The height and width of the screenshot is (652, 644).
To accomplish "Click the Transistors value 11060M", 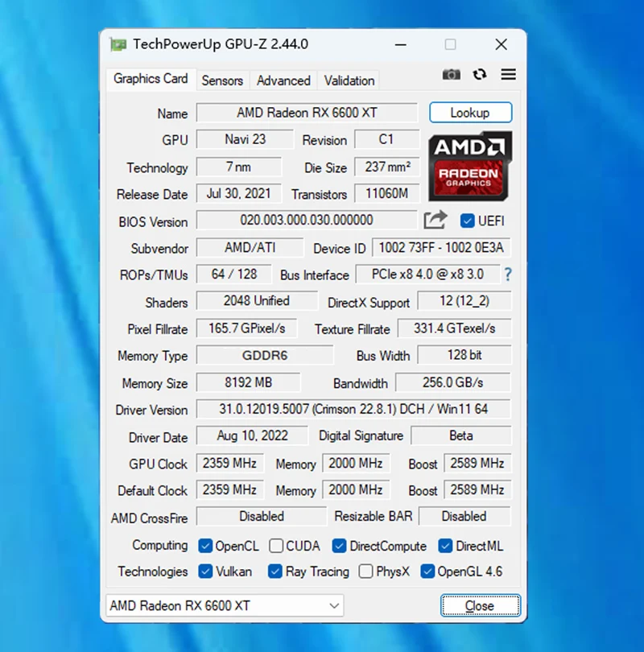I will pos(386,193).
